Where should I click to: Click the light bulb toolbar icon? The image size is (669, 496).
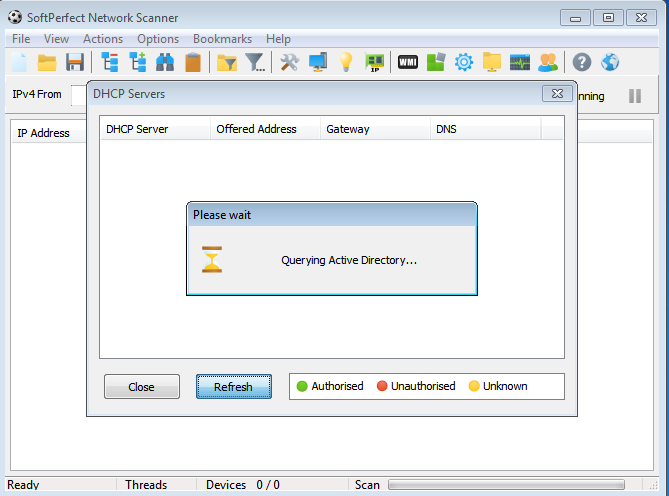(x=346, y=63)
